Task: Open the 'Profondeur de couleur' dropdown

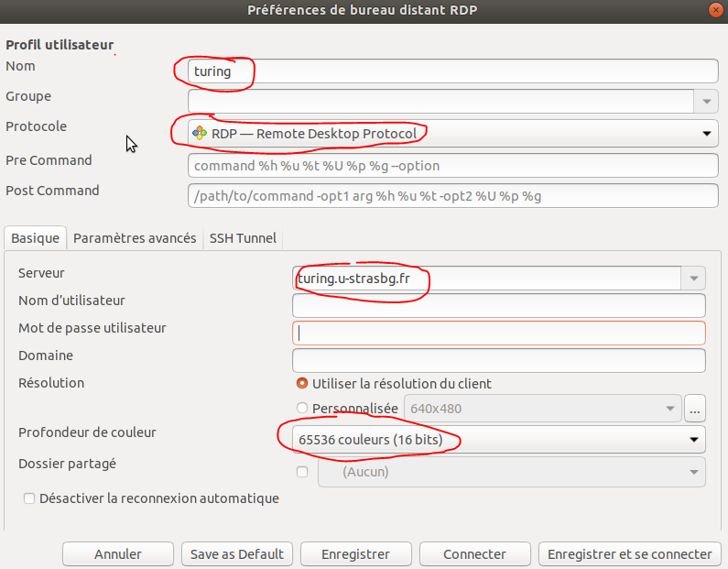Action: 693,440
